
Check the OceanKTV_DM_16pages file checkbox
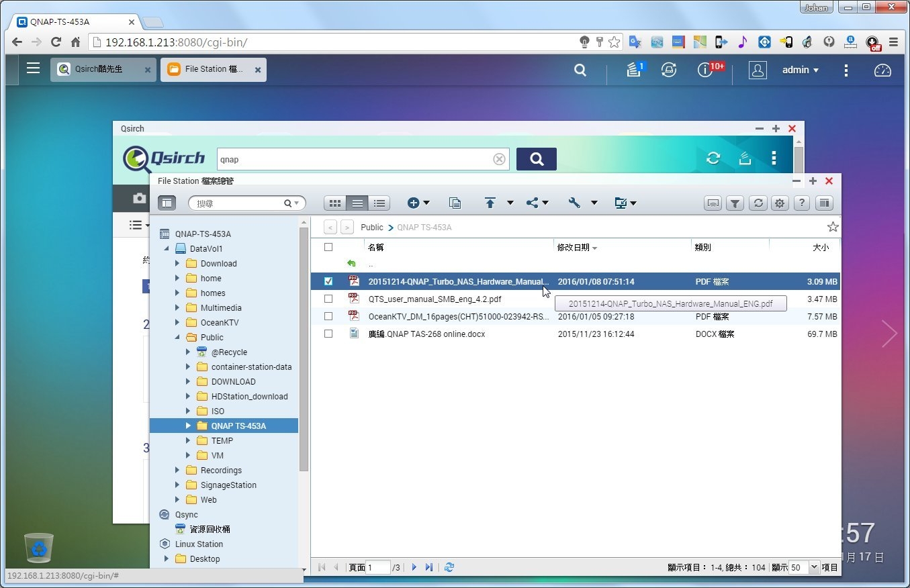pyautogui.click(x=328, y=316)
